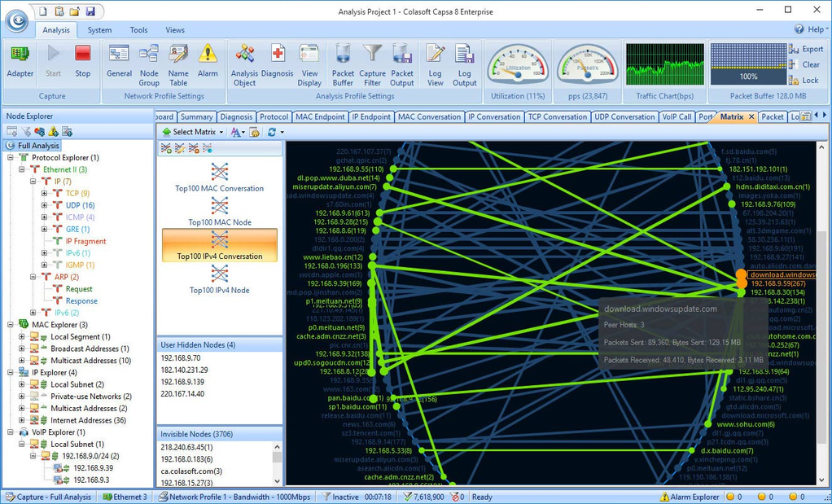Open Log View settings

point(435,65)
